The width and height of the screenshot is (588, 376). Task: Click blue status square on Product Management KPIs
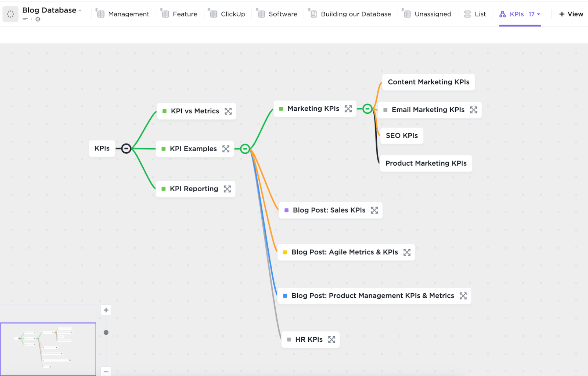[x=285, y=296]
